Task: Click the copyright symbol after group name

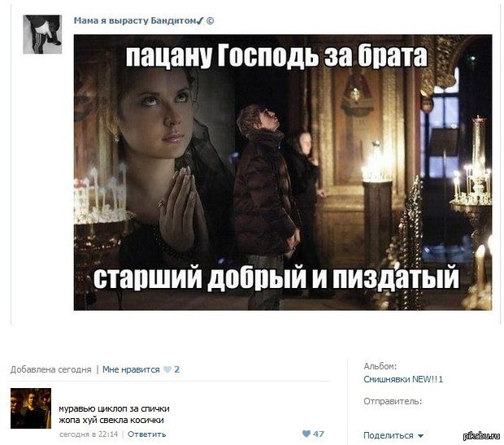Action: [x=210, y=21]
